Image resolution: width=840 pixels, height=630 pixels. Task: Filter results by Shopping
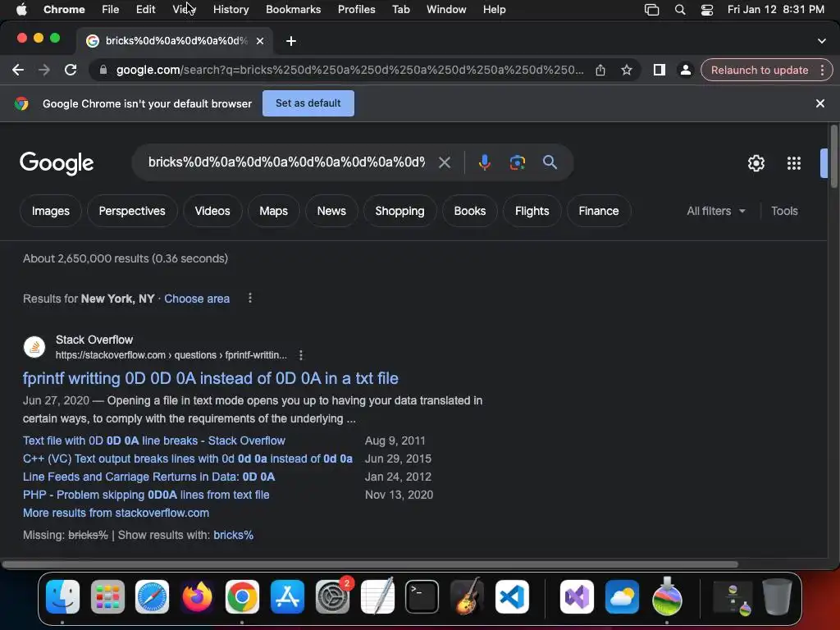399,211
